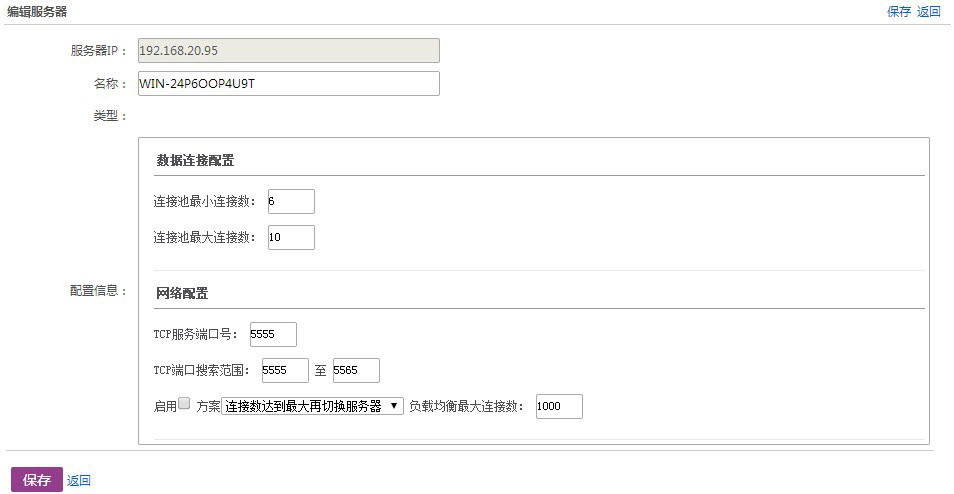Click the 保存 link in the top-right header
The image size is (954, 494).
pyautogui.click(x=899, y=12)
